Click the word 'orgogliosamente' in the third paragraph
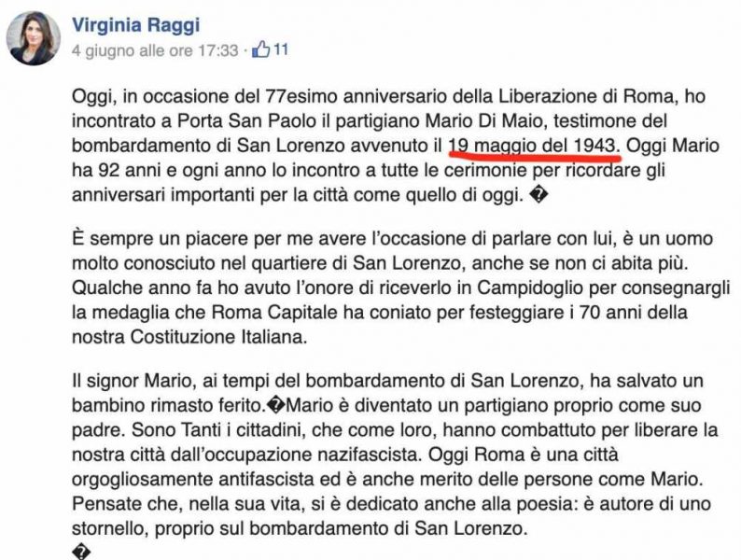This screenshot has width=741, height=560. coord(142,479)
